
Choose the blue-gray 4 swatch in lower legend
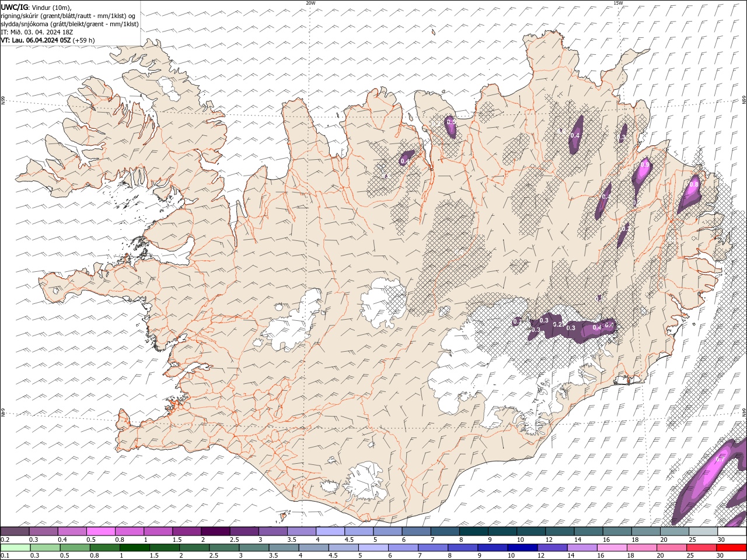[313, 548]
